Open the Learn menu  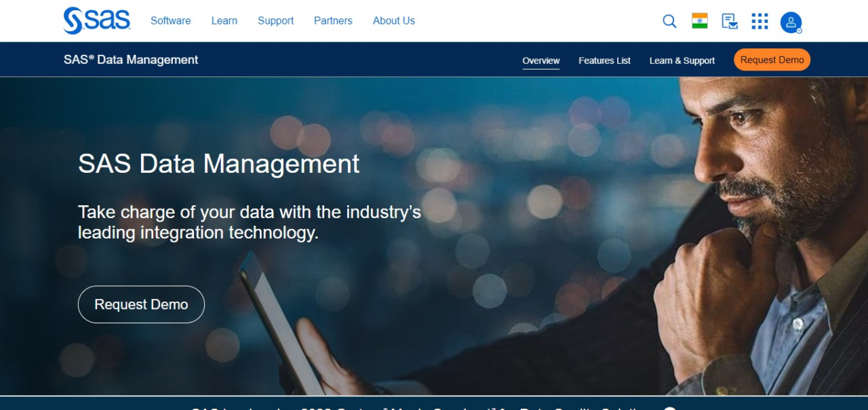(x=224, y=21)
